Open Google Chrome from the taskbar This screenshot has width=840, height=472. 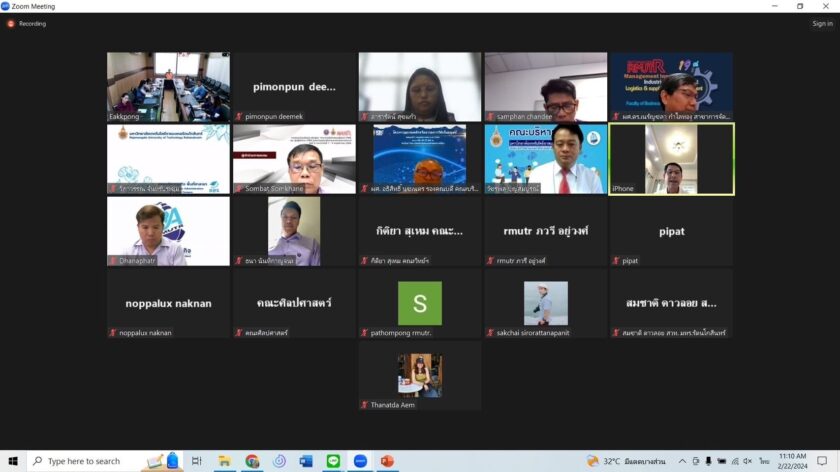pos(252,461)
